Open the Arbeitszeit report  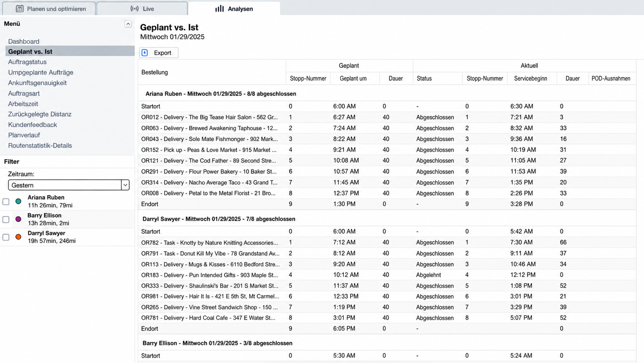point(23,104)
